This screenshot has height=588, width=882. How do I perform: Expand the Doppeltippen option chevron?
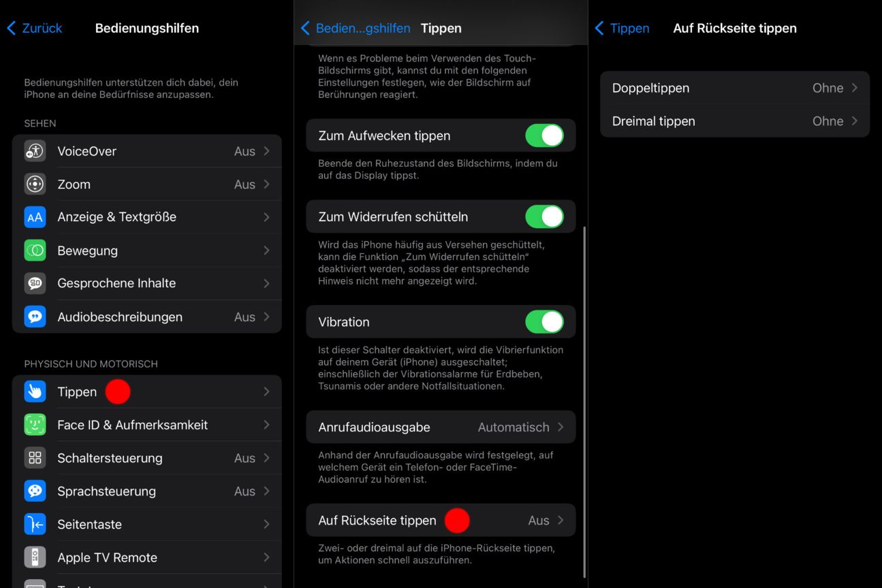point(854,88)
